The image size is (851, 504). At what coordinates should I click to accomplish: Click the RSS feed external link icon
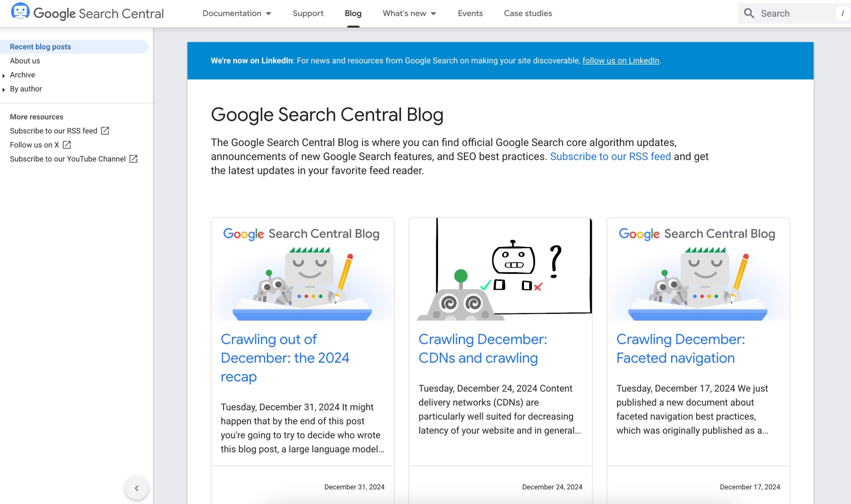[x=105, y=131]
